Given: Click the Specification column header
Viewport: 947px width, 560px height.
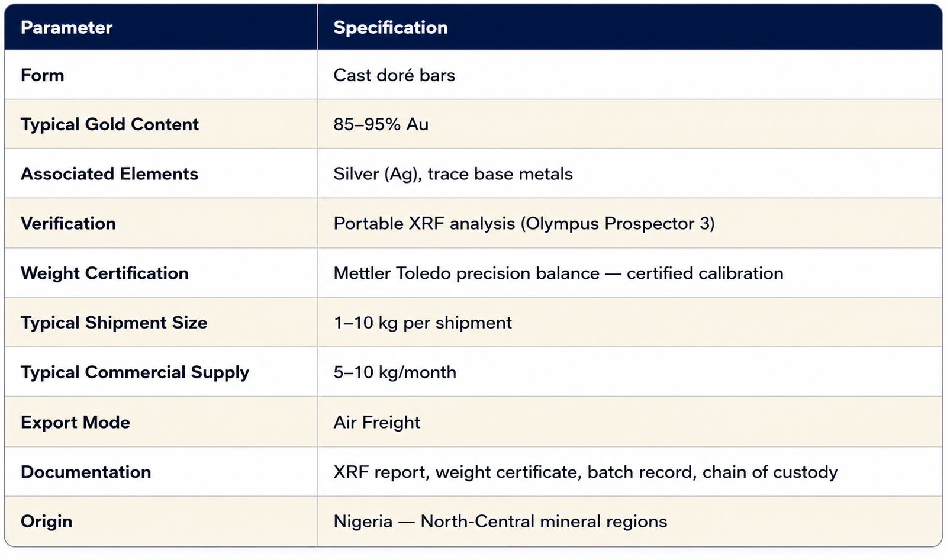Looking at the screenshot, I should click(391, 28).
